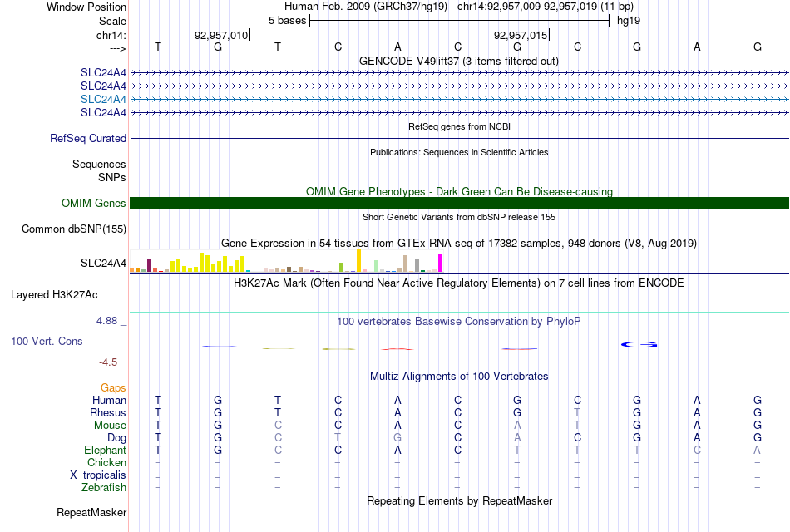Image resolution: width=790 pixels, height=532 pixels.
Task: Click the blue G PhyloP conservation logo
Action: tap(639, 345)
